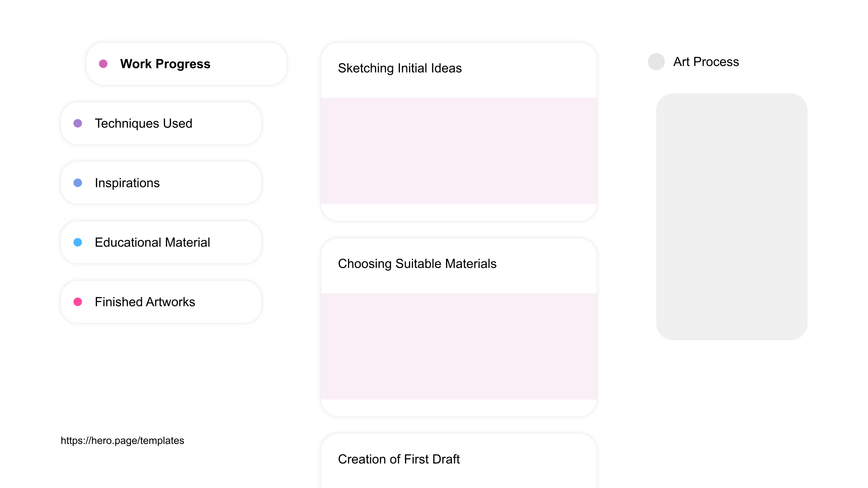The height and width of the screenshot is (488, 868).
Task: Open the hero.page/templates link
Action: (122, 440)
